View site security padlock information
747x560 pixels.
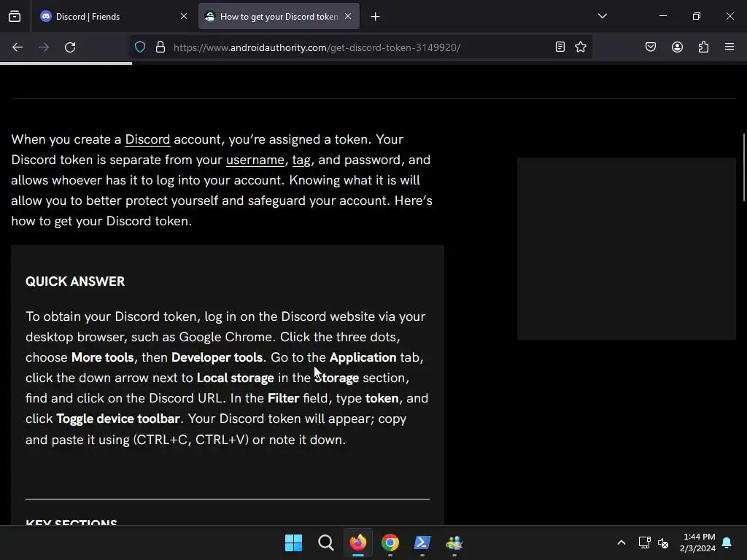pyautogui.click(x=160, y=47)
